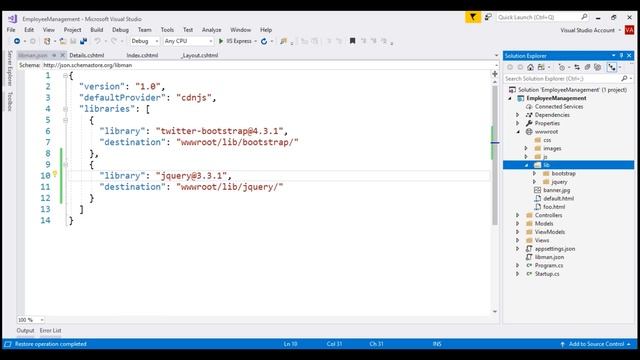This screenshot has height=360, width=640.
Task: Toggle a bookmark with the bookmark icon
Action: click(353, 41)
